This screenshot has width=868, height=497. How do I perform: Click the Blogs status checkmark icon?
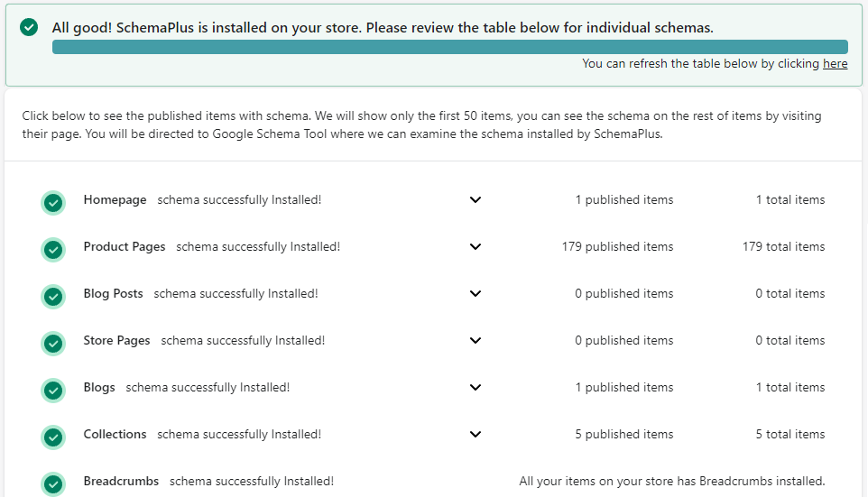point(53,391)
